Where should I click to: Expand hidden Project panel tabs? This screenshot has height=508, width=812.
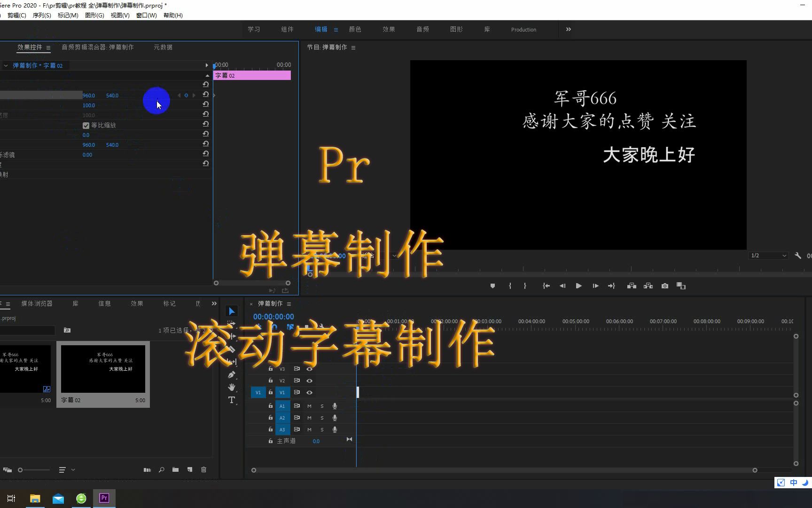(214, 304)
